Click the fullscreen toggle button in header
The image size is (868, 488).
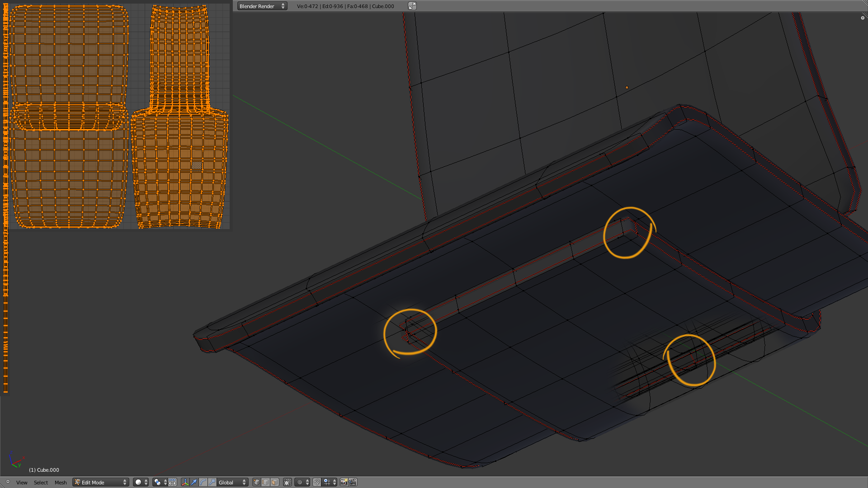[x=412, y=6]
